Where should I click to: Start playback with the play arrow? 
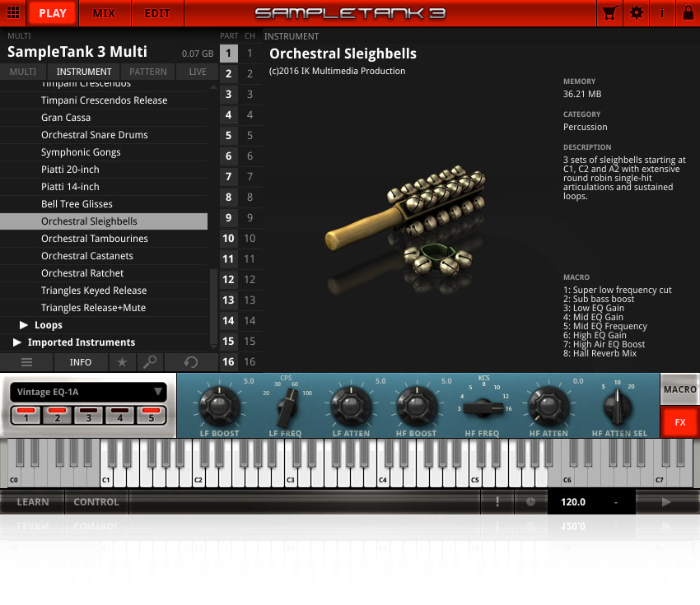[666, 502]
